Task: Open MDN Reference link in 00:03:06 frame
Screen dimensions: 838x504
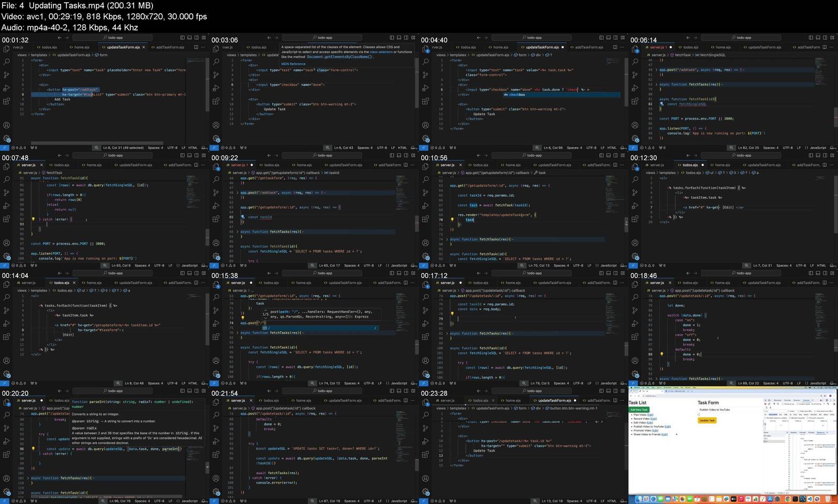Action: tap(293, 64)
